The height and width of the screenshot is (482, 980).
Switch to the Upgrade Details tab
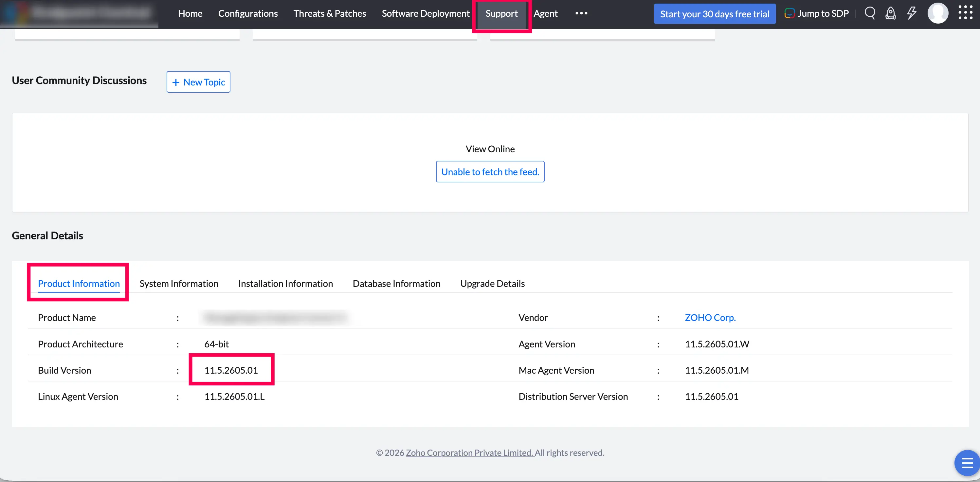click(x=492, y=284)
